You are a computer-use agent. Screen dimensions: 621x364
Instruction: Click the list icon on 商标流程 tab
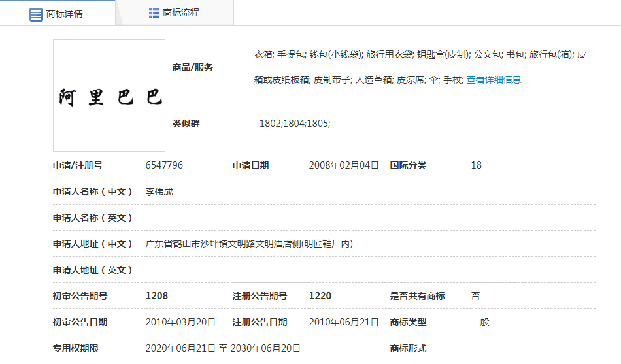pyautogui.click(x=154, y=13)
